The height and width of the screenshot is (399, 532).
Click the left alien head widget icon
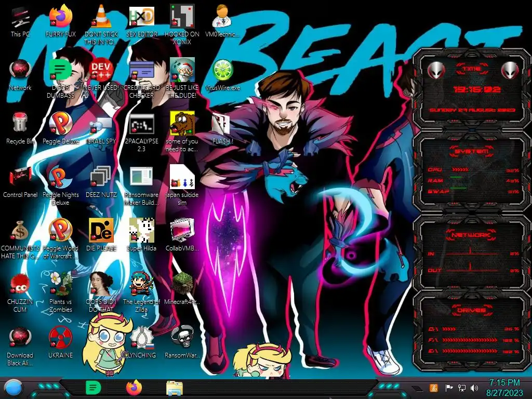pos(436,70)
